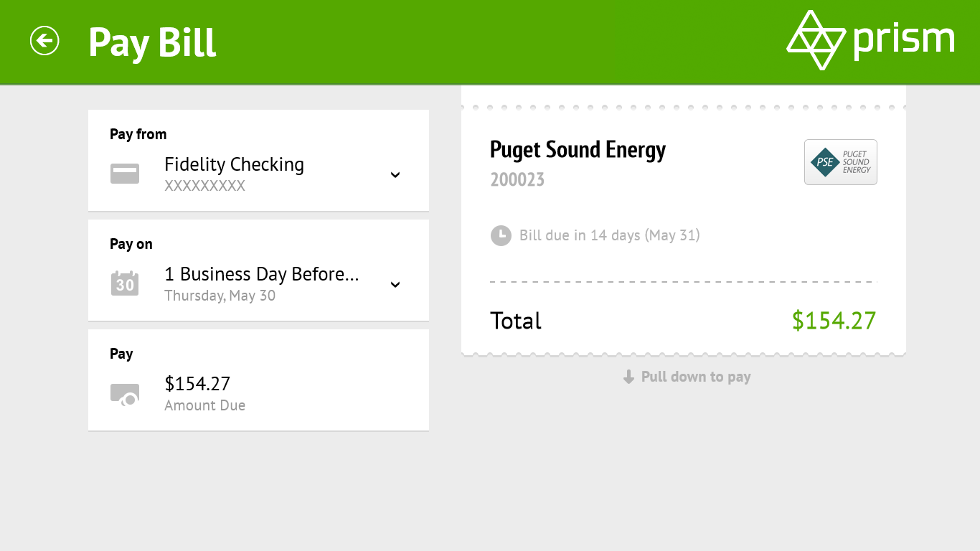Screen dimensions: 980x551
Task: Click the Pay Bill page title
Action: tap(152, 42)
